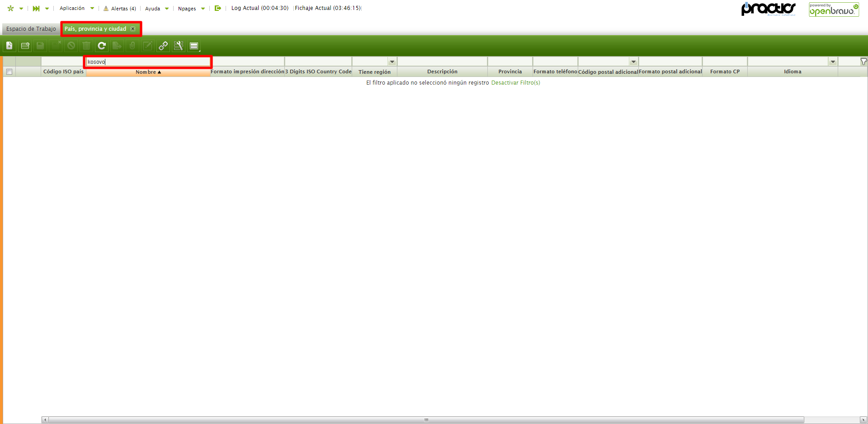Sort by 3 Digits ISO Country Code column
Screen dimensions: 868x424
tap(318, 71)
